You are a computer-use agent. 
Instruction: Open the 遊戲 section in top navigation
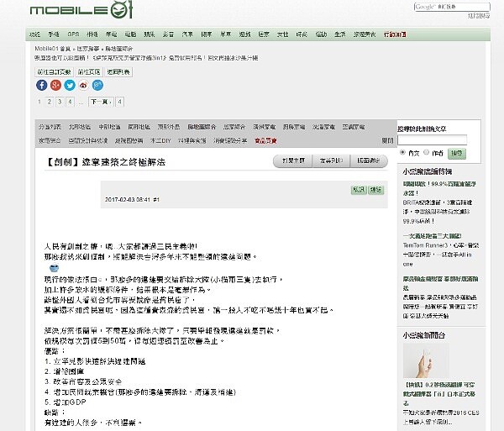[x=244, y=34]
